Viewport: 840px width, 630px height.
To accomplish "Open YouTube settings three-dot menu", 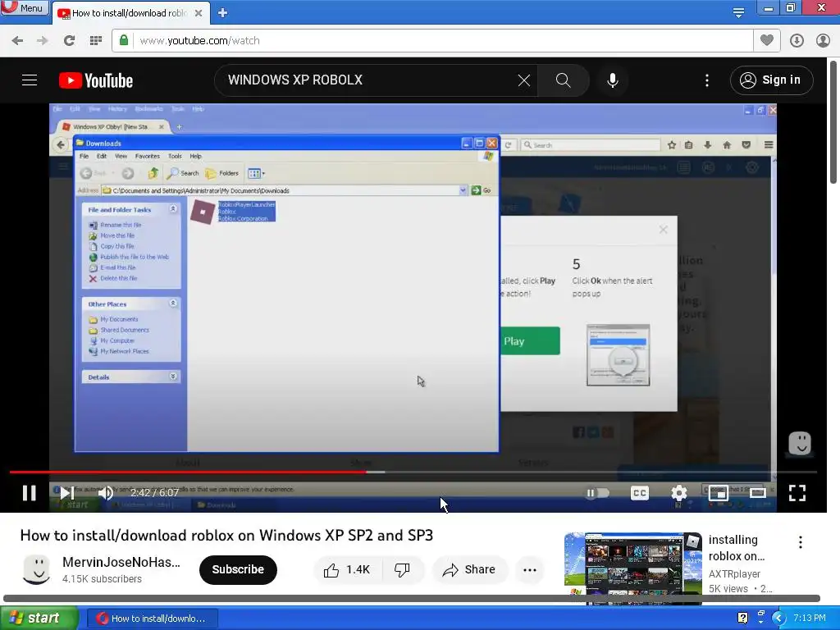I will click(707, 80).
